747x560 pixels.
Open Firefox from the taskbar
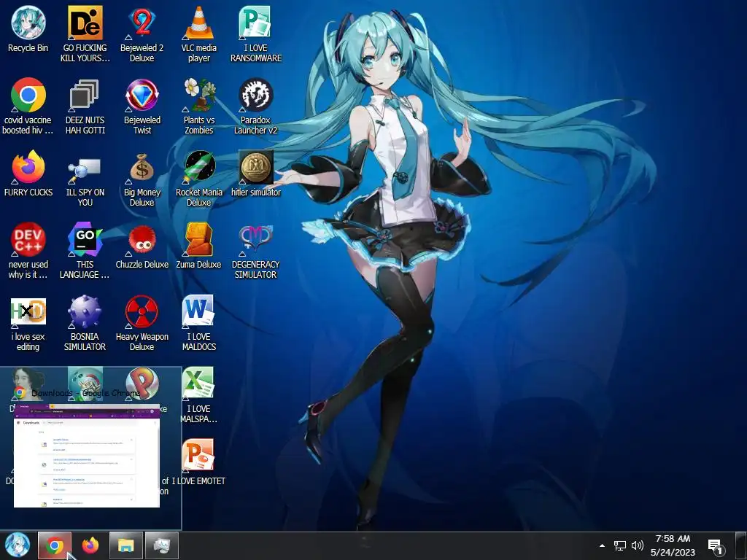tap(90, 545)
